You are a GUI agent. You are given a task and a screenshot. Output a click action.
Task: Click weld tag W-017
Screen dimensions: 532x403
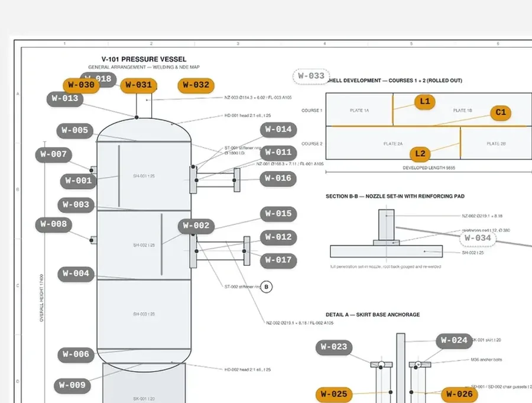click(278, 260)
